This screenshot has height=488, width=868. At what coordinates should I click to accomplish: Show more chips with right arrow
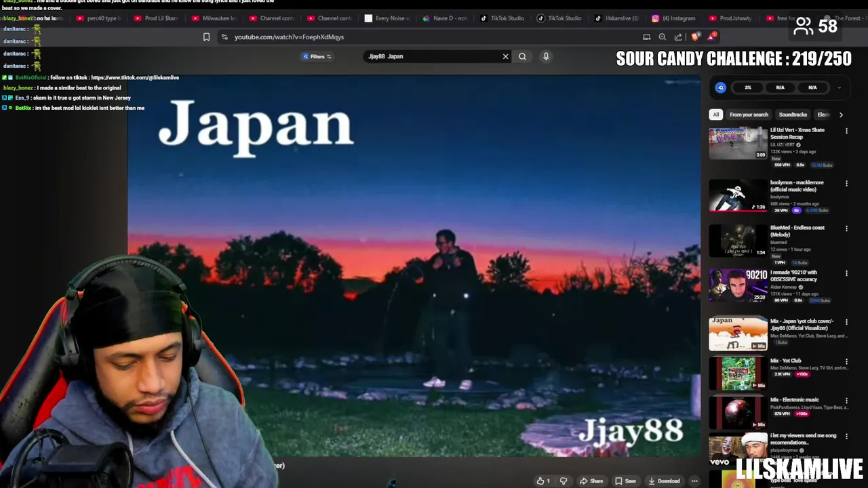[841, 115]
